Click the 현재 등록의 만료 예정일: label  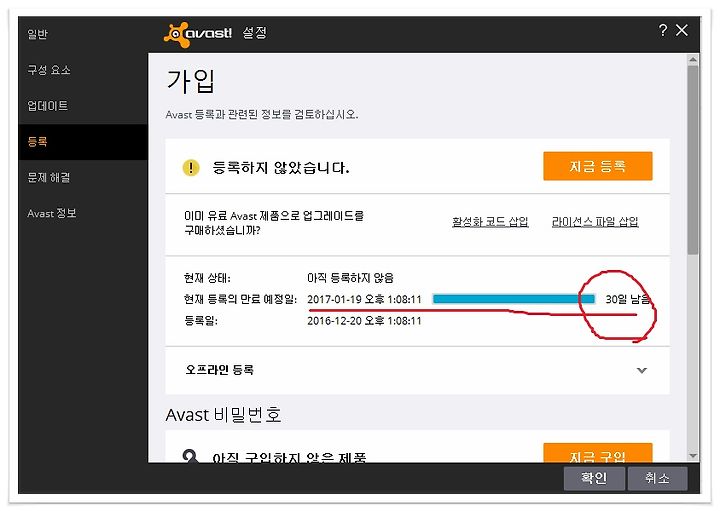point(240,299)
